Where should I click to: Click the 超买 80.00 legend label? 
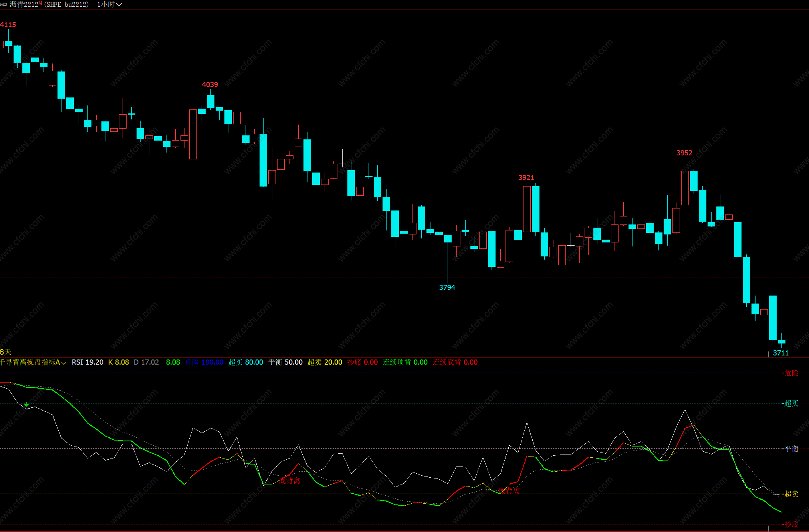point(246,362)
